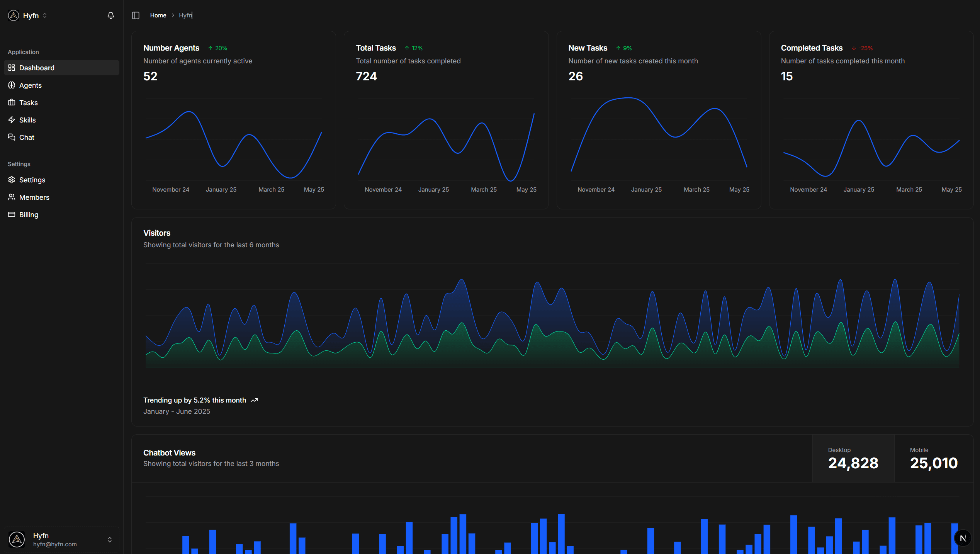The width and height of the screenshot is (980, 554).
Task: Click the Agents brain icon
Action: pos(12,85)
